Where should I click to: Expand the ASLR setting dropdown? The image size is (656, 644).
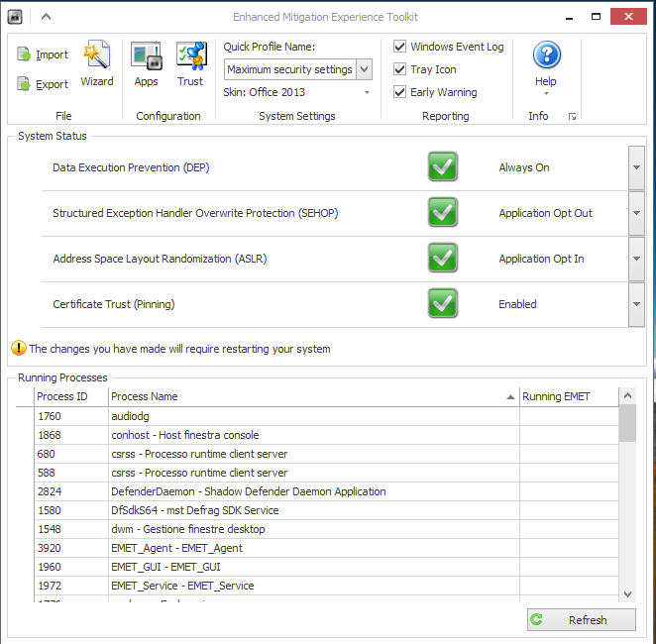pyautogui.click(x=636, y=259)
